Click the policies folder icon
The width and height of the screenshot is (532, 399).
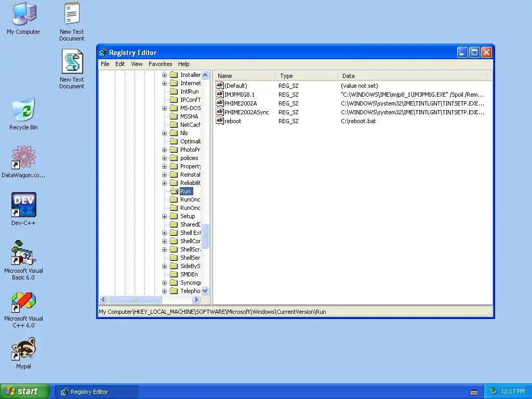pyautogui.click(x=174, y=158)
